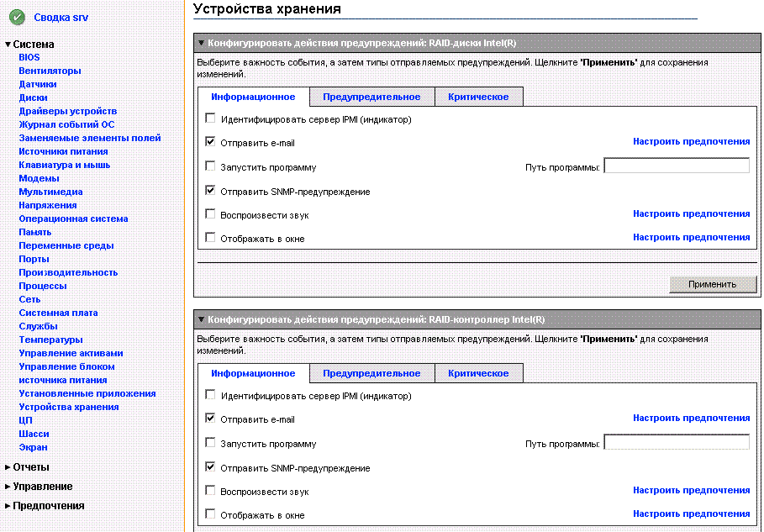Image resolution: width=764 pixels, height=532 pixels.
Task: Click the Путь программы field in the RAID-диски panel
Action: (676, 166)
